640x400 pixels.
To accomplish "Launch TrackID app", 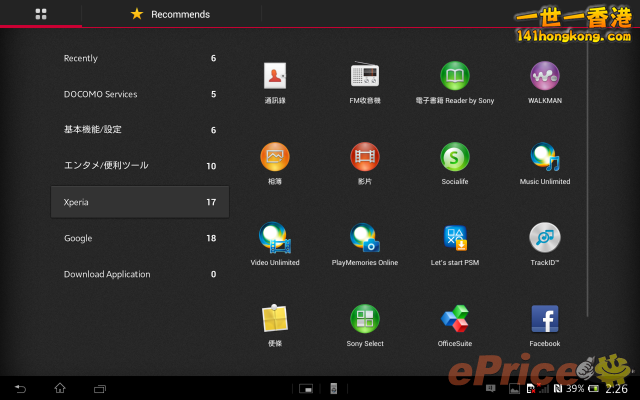I will point(544,238).
